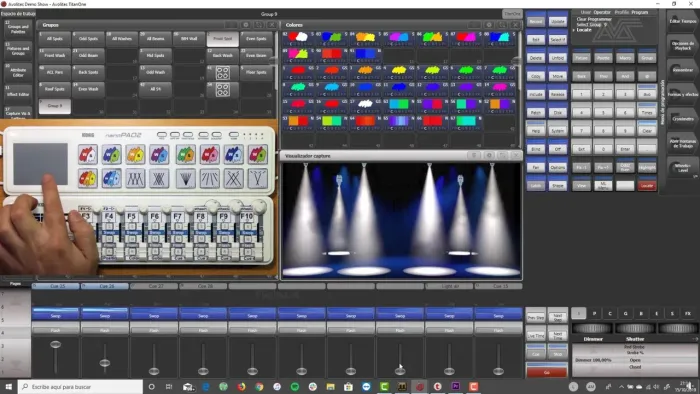
Task: Click the Patch button
Action: tap(536, 112)
